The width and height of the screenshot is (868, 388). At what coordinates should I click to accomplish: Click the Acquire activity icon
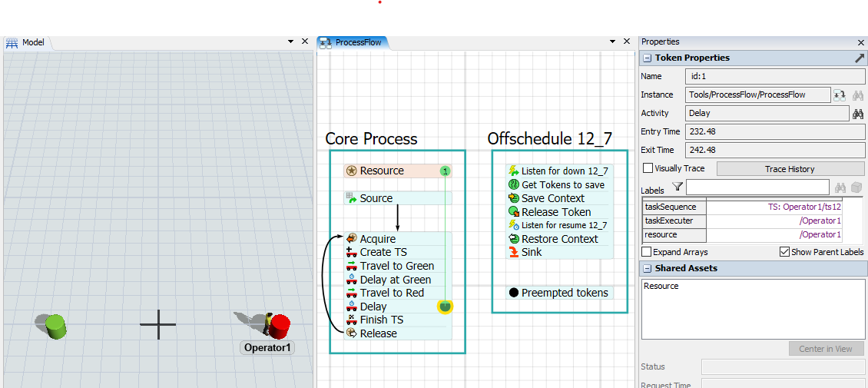pyautogui.click(x=351, y=239)
